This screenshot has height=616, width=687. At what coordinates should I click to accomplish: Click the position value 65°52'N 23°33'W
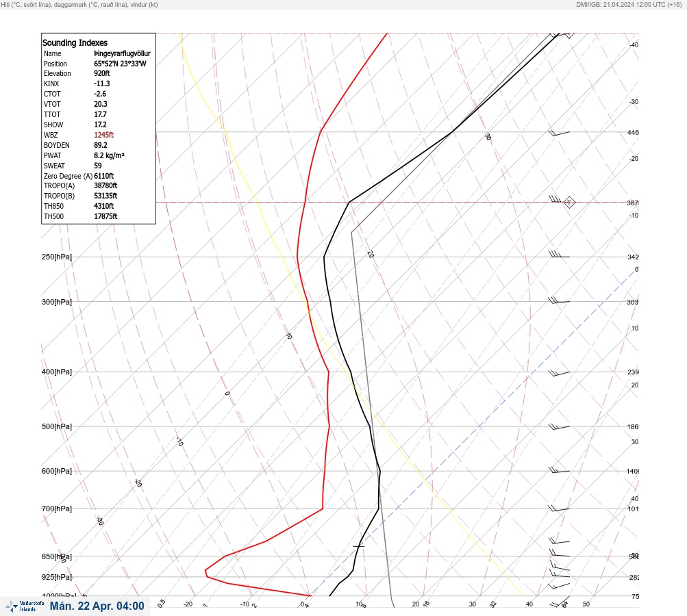120,64
